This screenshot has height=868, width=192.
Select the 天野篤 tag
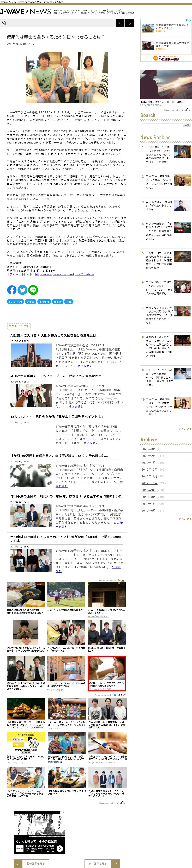pos(31,302)
